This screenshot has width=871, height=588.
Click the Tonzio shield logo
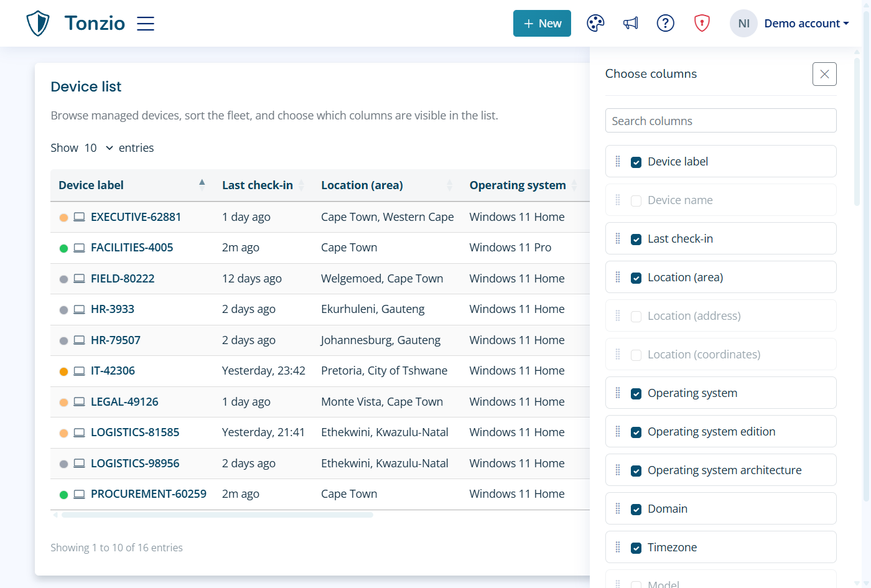pos(38,24)
